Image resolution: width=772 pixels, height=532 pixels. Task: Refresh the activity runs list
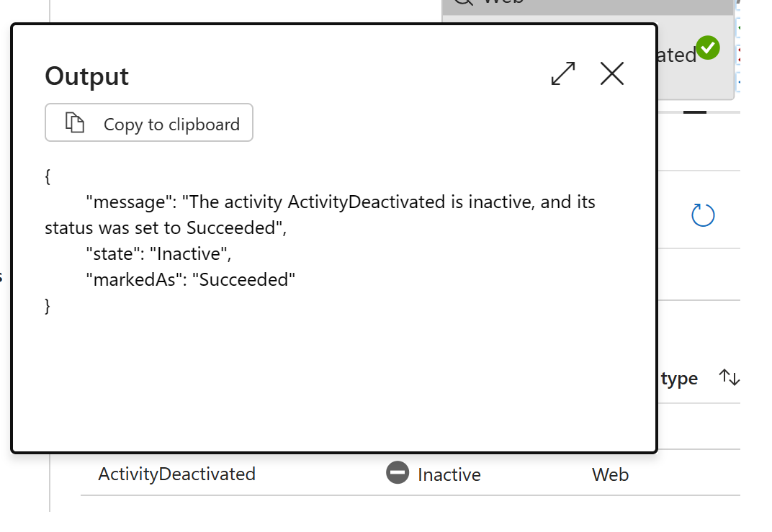[x=702, y=215]
